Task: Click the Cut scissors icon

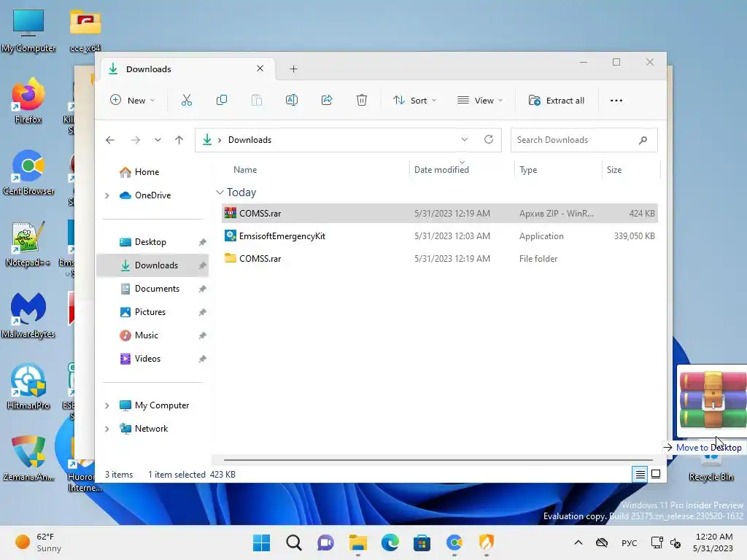Action: pyautogui.click(x=186, y=101)
